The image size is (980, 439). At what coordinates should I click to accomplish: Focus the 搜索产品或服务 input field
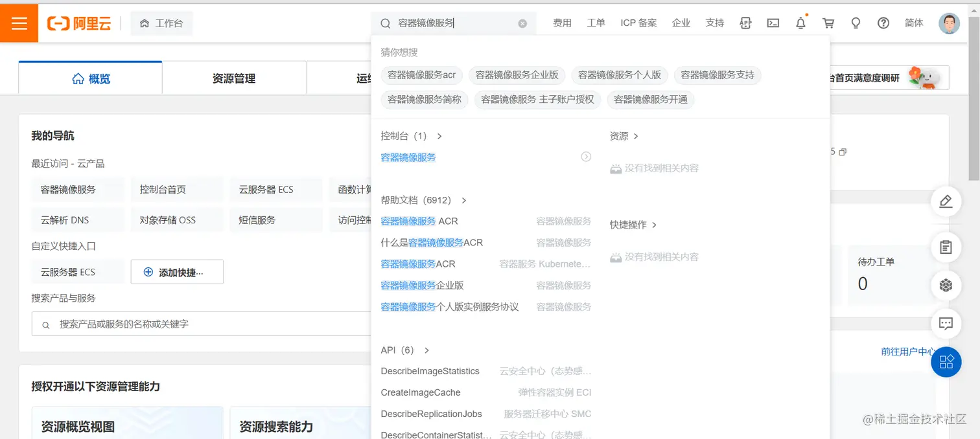click(202, 324)
